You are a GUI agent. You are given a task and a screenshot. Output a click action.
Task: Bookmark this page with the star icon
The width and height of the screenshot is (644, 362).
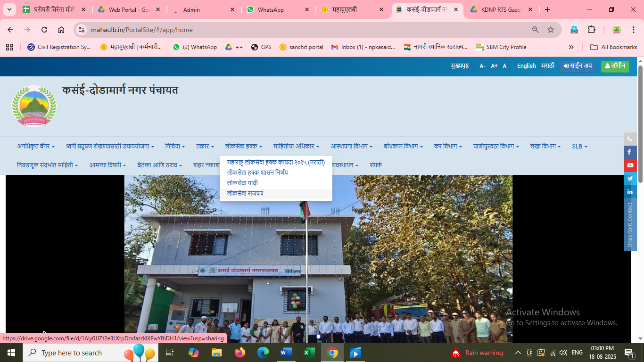tap(550, 30)
